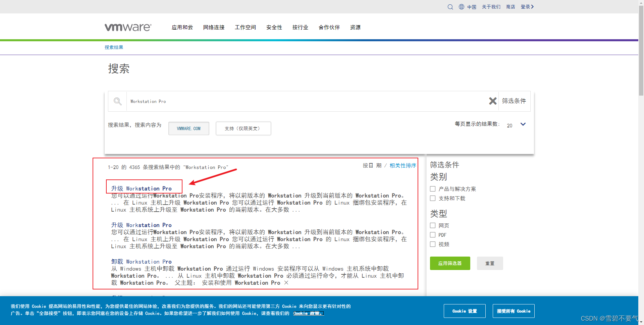
Task: Expand the 筛选条件 panel next to search box
Action: (514, 101)
